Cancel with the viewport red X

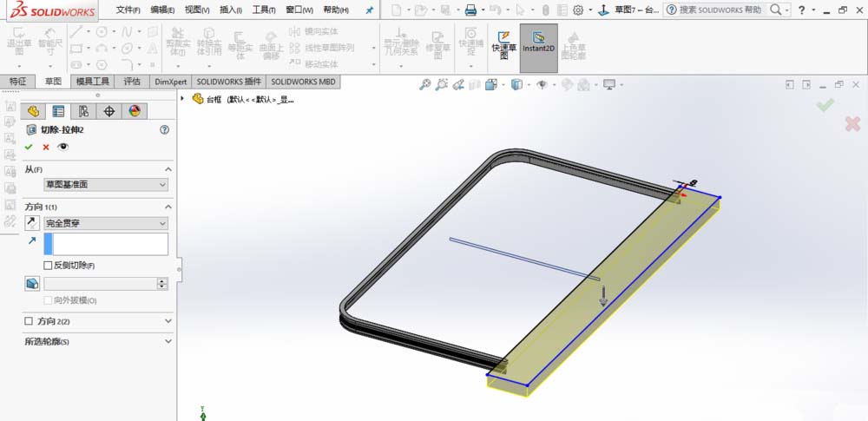(852, 123)
